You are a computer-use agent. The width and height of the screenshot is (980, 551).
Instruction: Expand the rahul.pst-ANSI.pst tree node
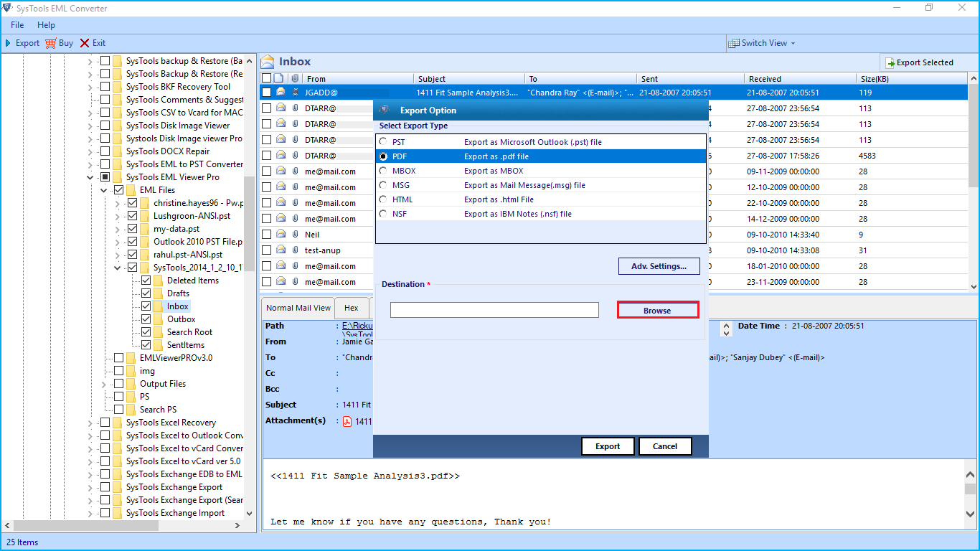tap(118, 255)
